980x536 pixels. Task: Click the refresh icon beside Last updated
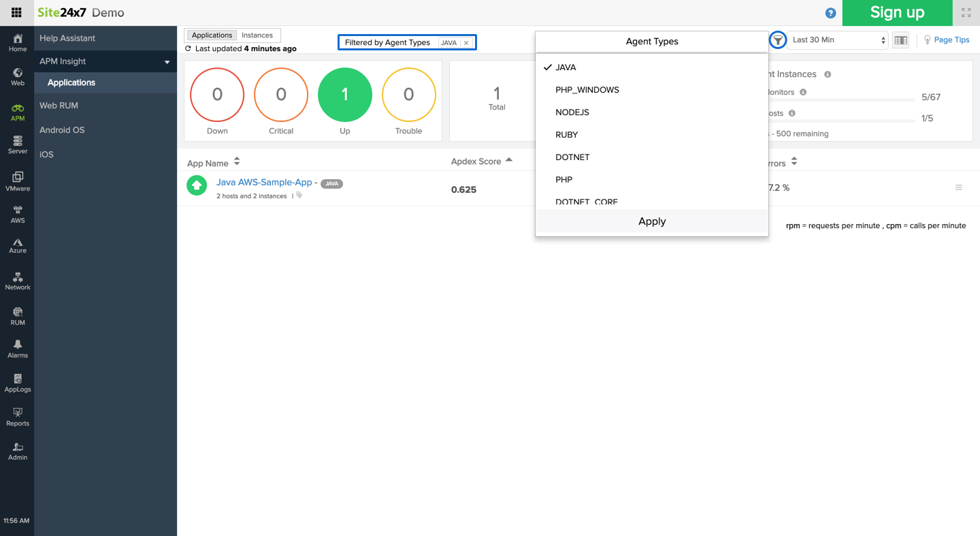pos(189,49)
